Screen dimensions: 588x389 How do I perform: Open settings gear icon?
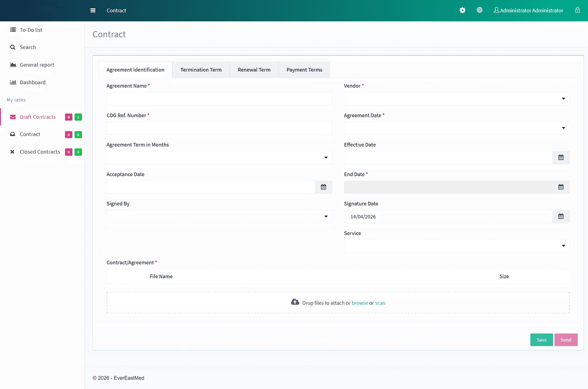(x=462, y=10)
